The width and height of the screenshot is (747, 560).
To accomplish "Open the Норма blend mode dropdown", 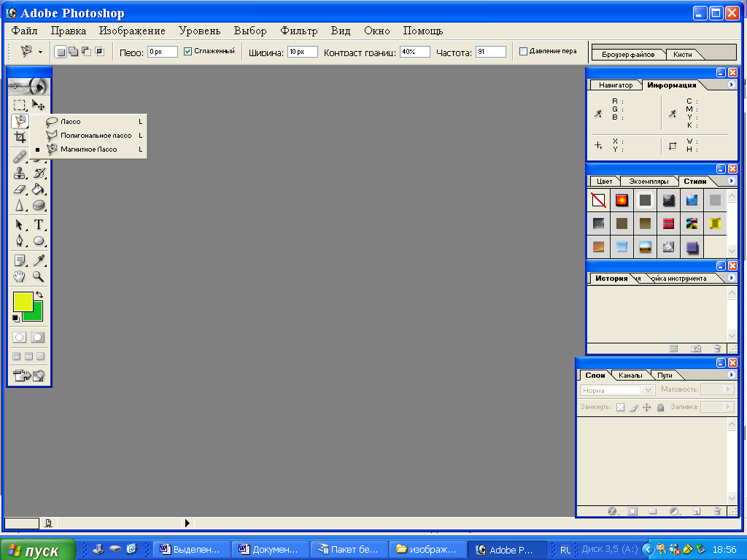I will tap(617, 390).
